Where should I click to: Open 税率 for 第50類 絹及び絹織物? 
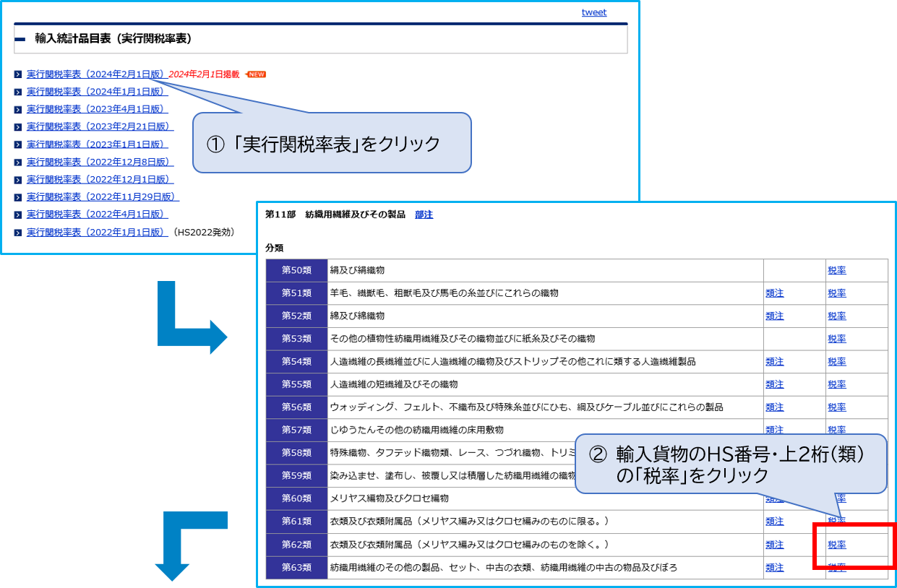coord(836,269)
